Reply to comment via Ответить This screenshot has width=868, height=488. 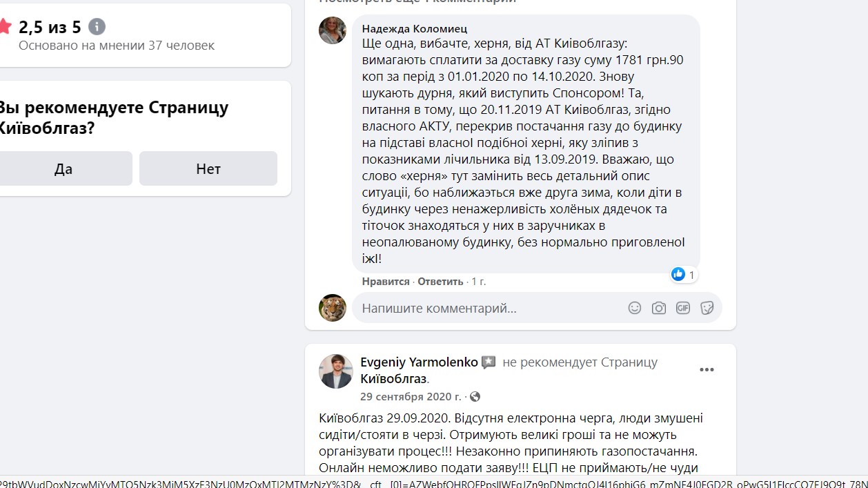[x=440, y=282]
